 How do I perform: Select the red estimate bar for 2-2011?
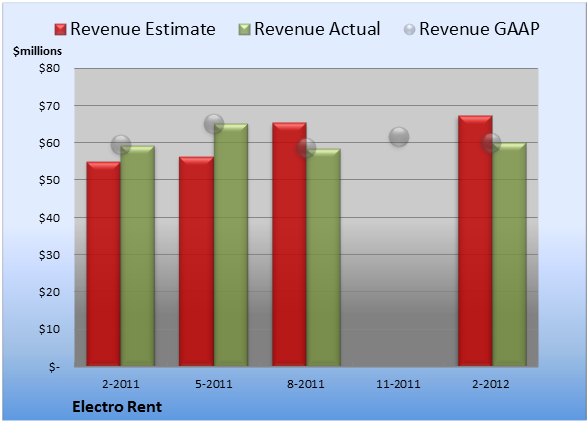tap(104, 264)
